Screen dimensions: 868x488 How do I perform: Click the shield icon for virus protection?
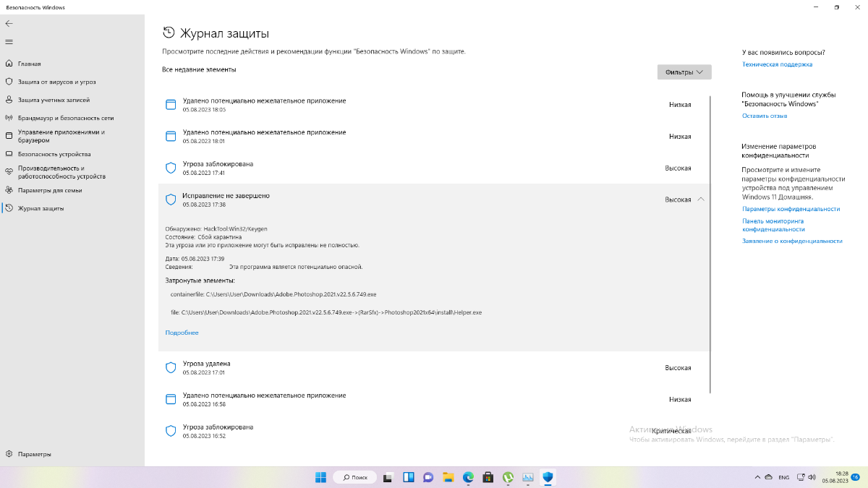(x=9, y=82)
